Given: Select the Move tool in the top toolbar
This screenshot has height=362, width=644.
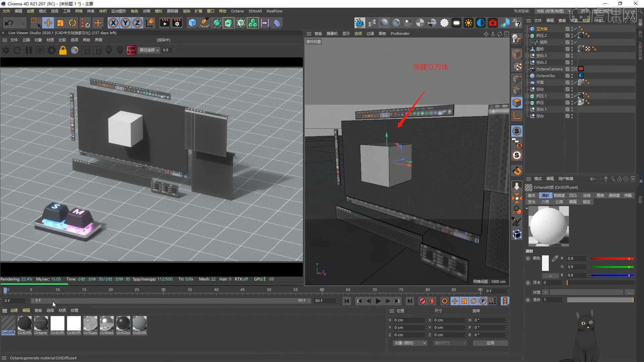Looking at the screenshot, I should point(48,23).
